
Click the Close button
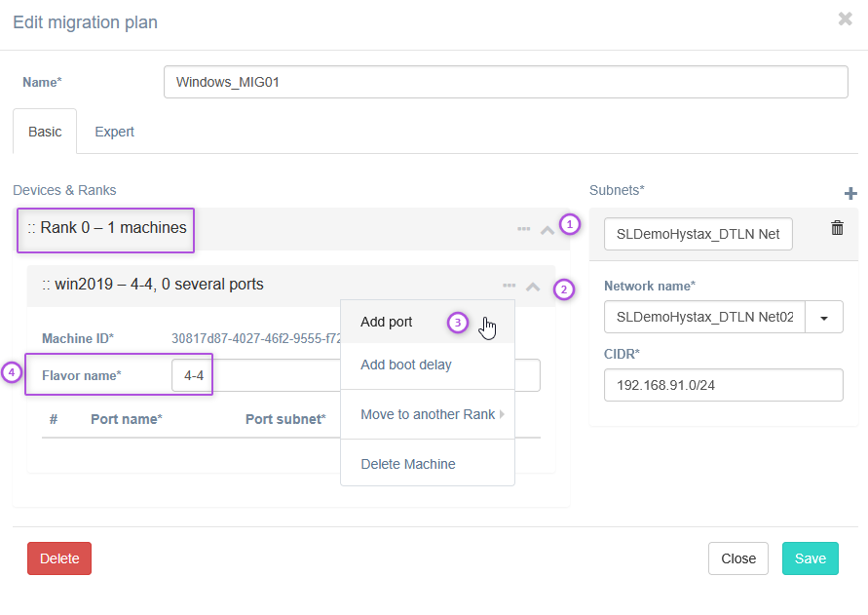tap(737, 558)
